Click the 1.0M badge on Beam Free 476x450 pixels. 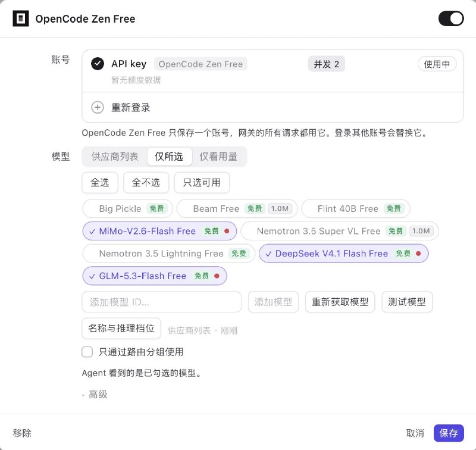280,208
